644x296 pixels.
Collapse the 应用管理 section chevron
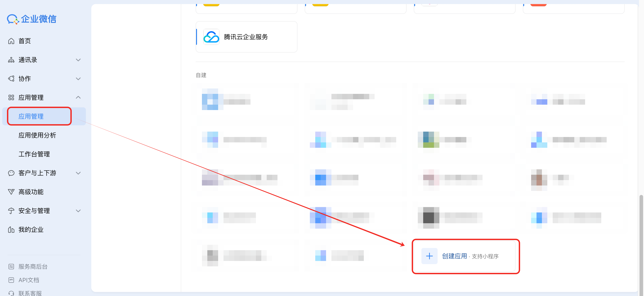point(78,97)
